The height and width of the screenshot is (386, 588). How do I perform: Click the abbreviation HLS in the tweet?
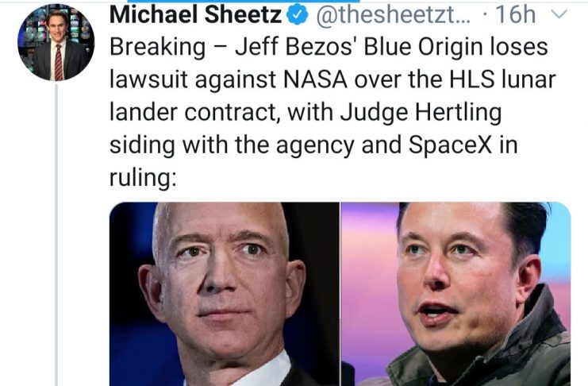tap(466, 79)
